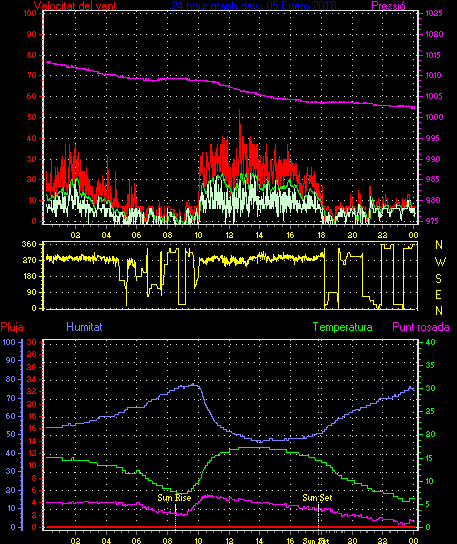Image resolution: width=457 pixels, height=544 pixels.
Task: Select the "00" hour label below the wind graph
Action: (x=413, y=235)
